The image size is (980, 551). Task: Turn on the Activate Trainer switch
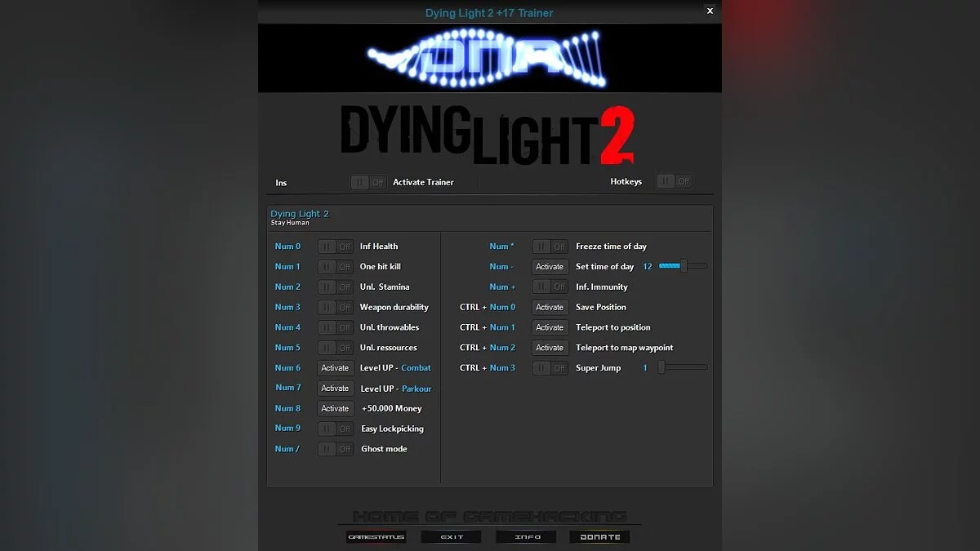tap(369, 182)
